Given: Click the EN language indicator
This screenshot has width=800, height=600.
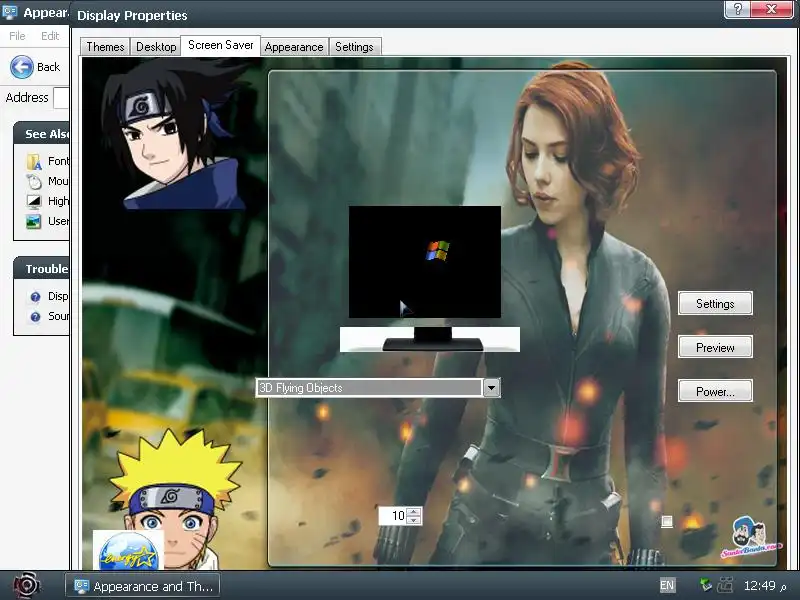Looking at the screenshot, I should click(x=667, y=586).
